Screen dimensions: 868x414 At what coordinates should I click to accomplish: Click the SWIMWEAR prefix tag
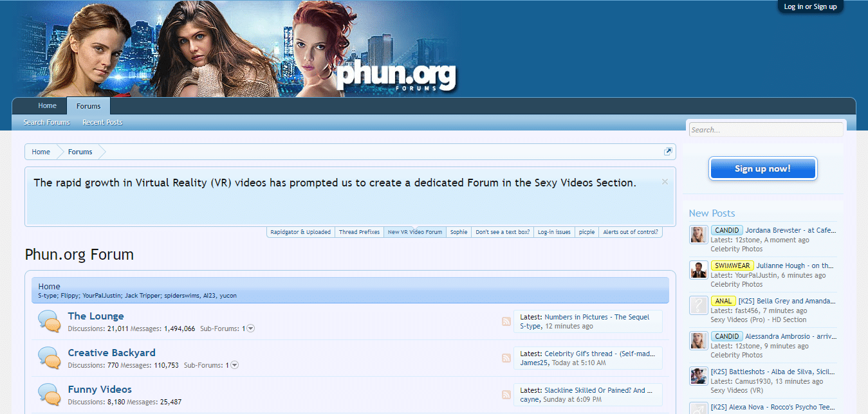[x=732, y=265]
